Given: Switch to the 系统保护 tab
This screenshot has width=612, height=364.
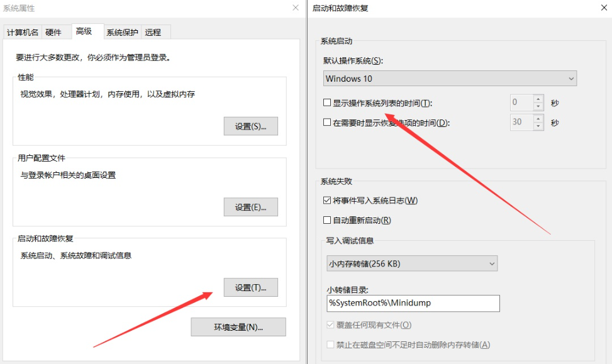Looking at the screenshot, I should click(122, 33).
